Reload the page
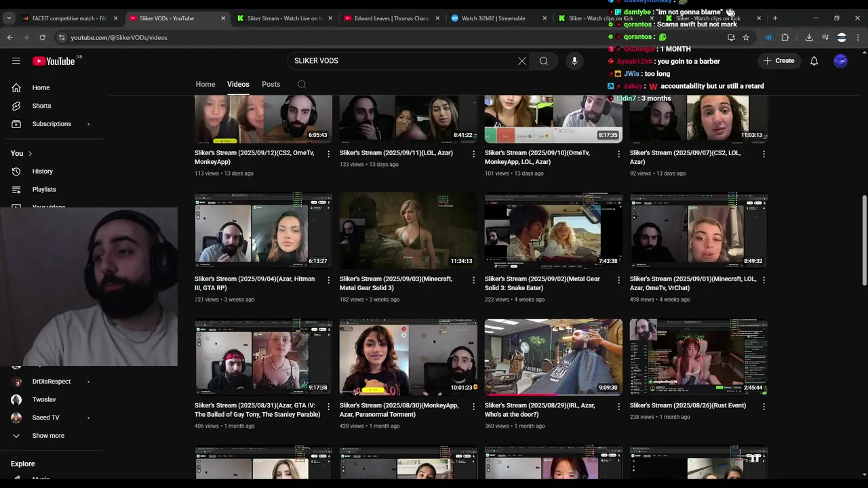 pyautogui.click(x=42, y=37)
